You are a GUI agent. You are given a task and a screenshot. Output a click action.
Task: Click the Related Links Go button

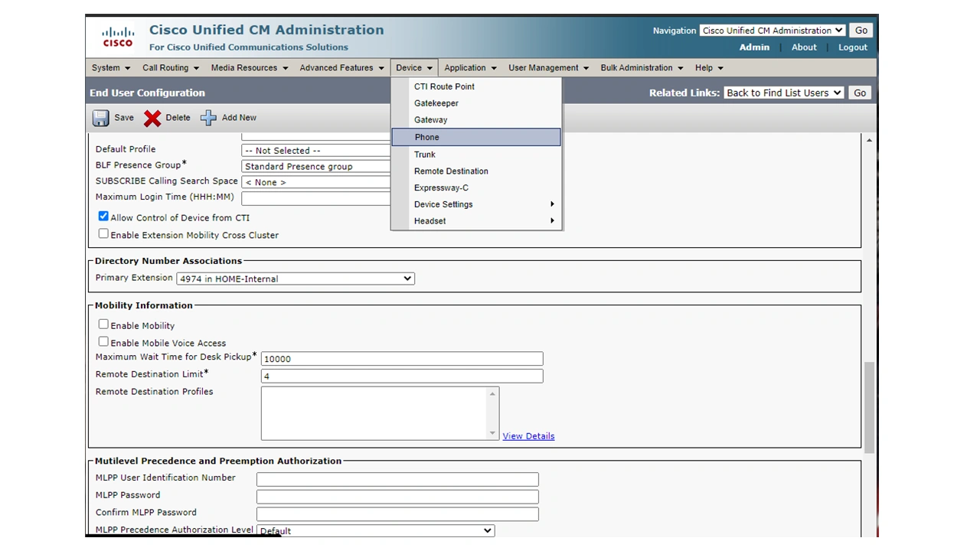[x=860, y=93]
